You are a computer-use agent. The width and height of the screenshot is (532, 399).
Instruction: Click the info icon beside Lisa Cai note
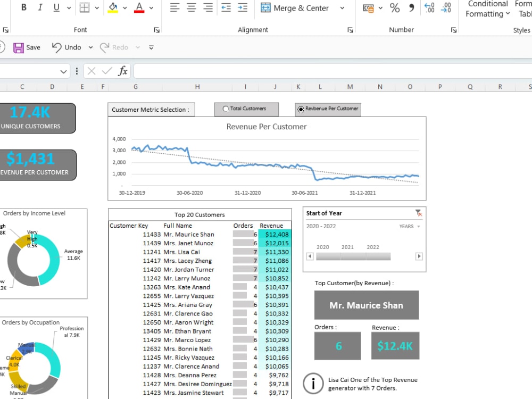pyautogui.click(x=313, y=384)
